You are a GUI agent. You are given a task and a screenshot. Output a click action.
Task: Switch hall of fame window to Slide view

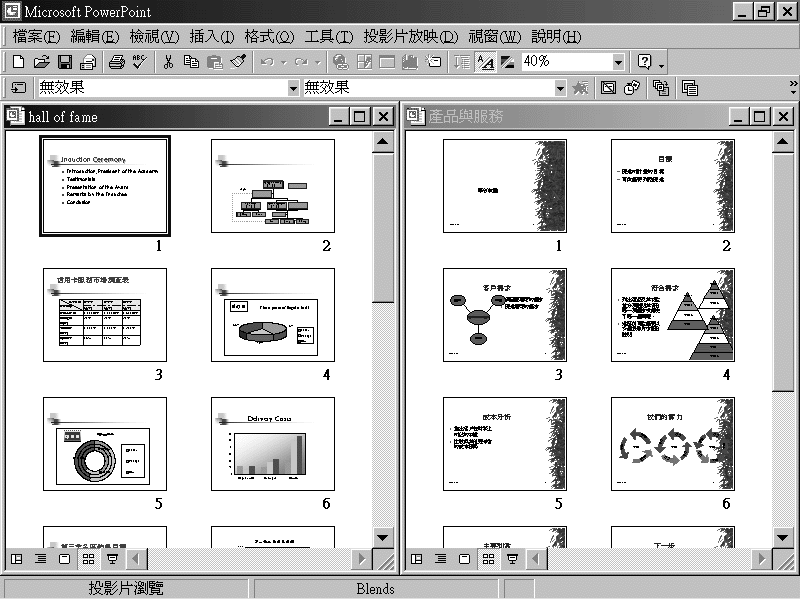tap(64, 559)
